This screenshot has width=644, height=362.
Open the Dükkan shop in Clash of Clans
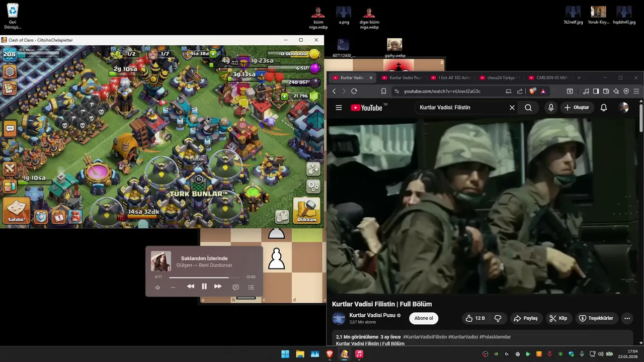click(x=306, y=211)
